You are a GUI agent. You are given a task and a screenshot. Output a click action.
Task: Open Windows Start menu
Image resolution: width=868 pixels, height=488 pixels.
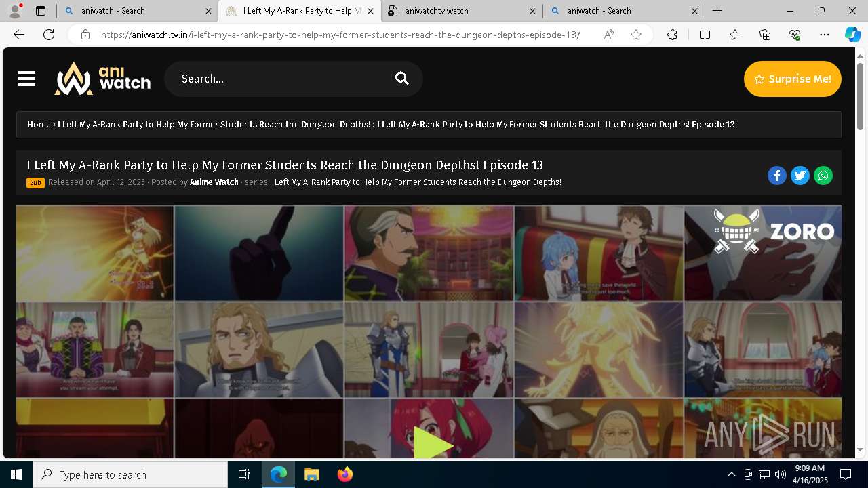coord(16,474)
